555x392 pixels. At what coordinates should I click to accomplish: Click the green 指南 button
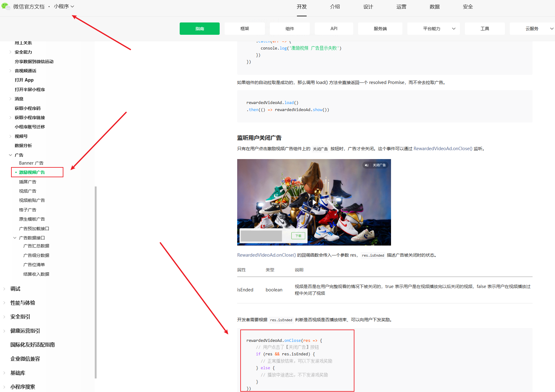(x=200, y=29)
